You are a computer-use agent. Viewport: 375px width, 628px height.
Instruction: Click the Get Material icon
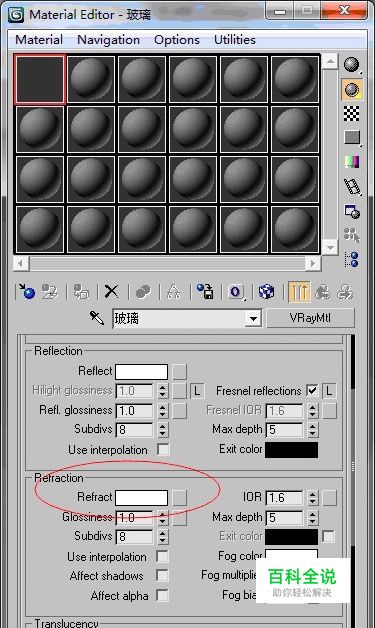(x=26, y=292)
